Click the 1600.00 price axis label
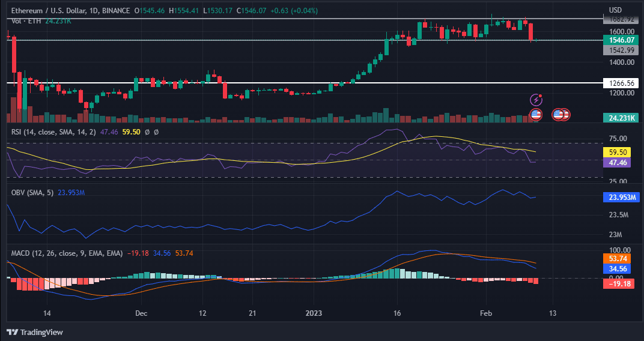This screenshot has width=644, height=341. click(x=621, y=32)
